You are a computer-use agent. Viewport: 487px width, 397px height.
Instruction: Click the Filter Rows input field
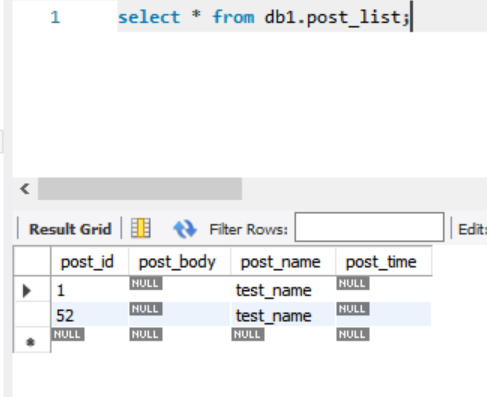tap(369, 227)
